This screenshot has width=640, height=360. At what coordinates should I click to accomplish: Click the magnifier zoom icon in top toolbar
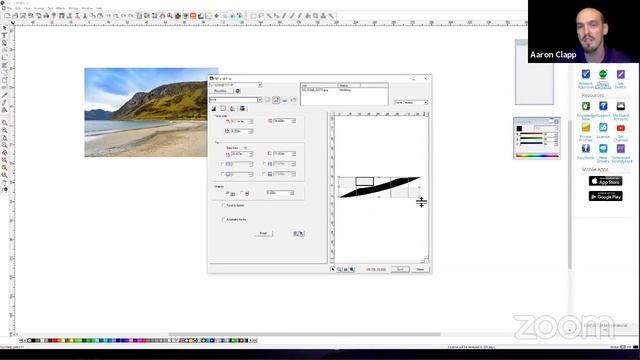pos(170,16)
